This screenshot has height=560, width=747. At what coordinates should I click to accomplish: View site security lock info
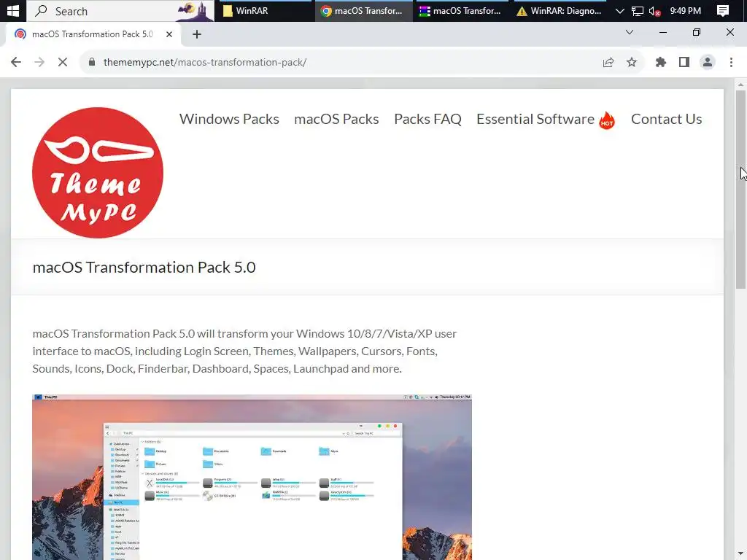tap(92, 63)
